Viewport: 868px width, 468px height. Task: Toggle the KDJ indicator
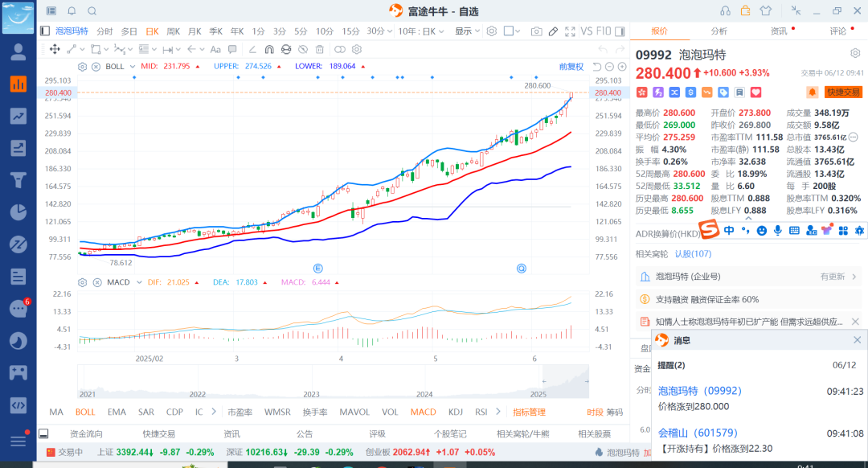pos(456,412)
